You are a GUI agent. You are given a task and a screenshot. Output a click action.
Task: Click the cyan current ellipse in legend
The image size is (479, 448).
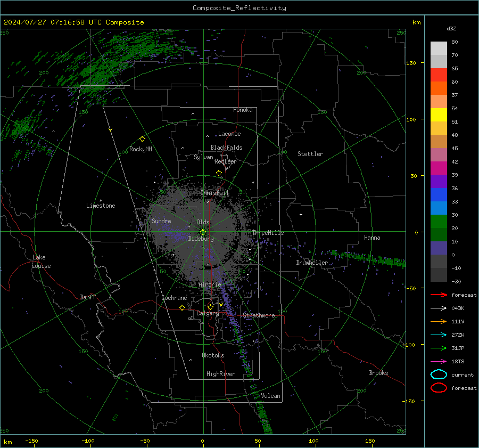[439, 374]
